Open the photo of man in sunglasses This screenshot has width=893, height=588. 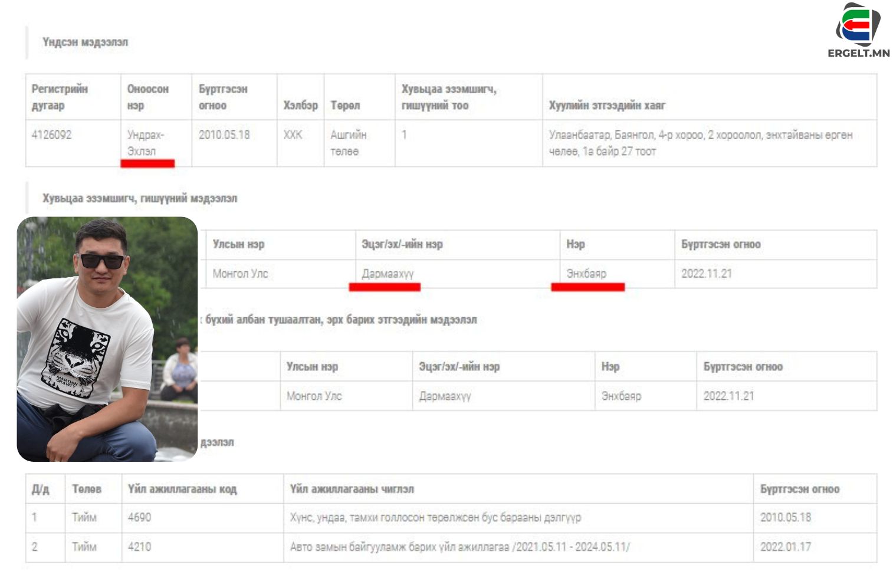(x=107, y=339)
